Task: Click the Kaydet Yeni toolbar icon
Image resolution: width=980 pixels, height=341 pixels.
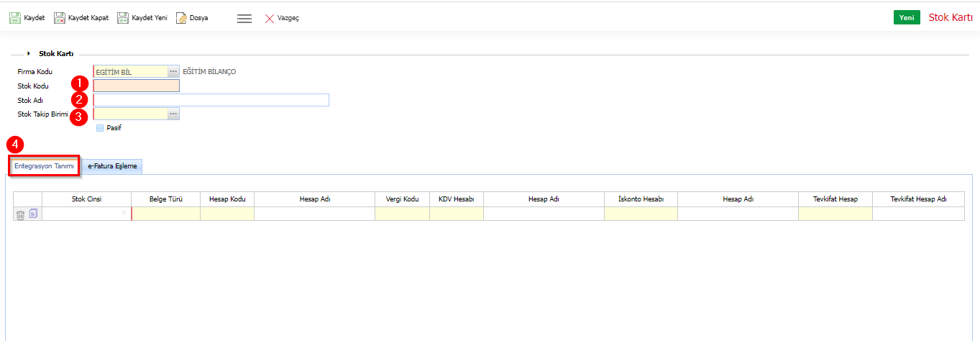Action: [123, 18]
